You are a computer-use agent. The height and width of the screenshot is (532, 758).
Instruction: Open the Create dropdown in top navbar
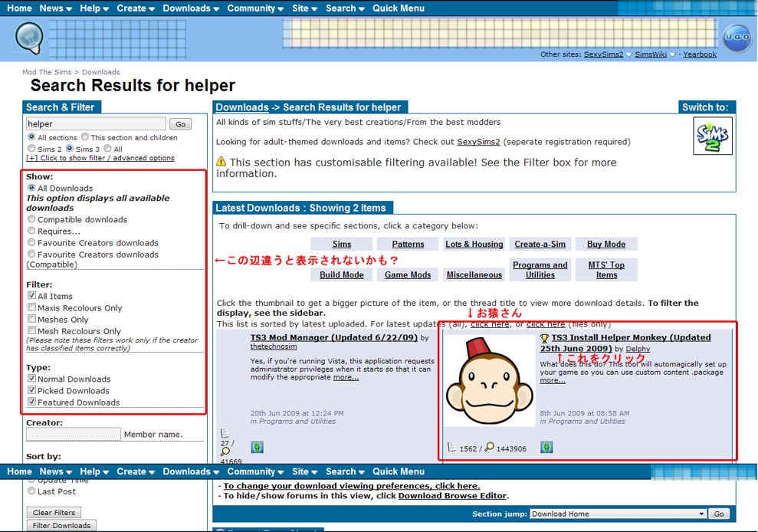(x=136, y=8)
